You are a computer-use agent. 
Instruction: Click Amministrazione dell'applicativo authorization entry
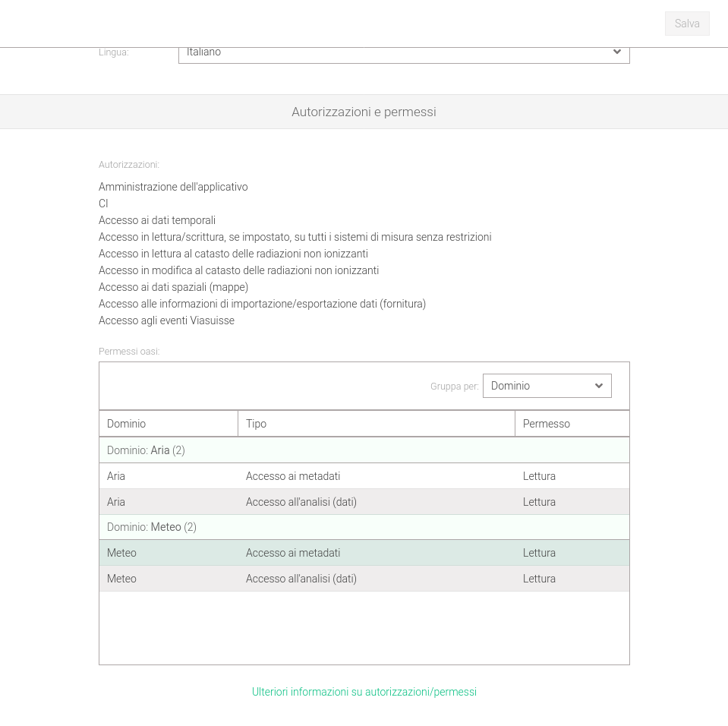click(173, 187)
